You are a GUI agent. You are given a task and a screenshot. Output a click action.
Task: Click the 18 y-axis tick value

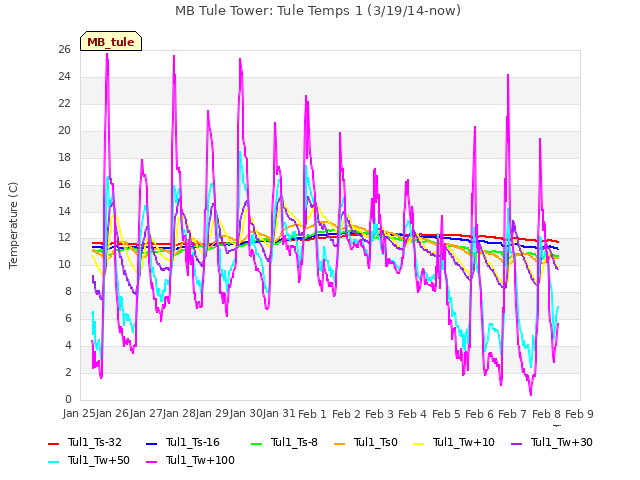point(64,158)
